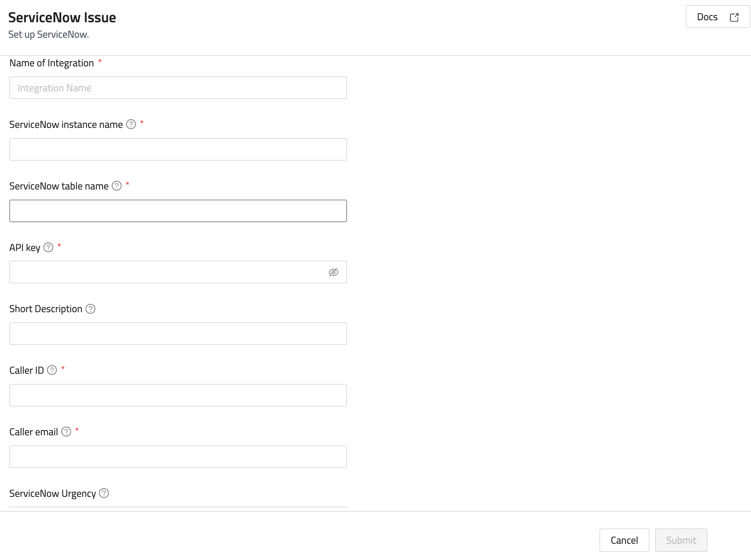
Task: Click the external link icon in Docs button
Action: tap(734, 17)
